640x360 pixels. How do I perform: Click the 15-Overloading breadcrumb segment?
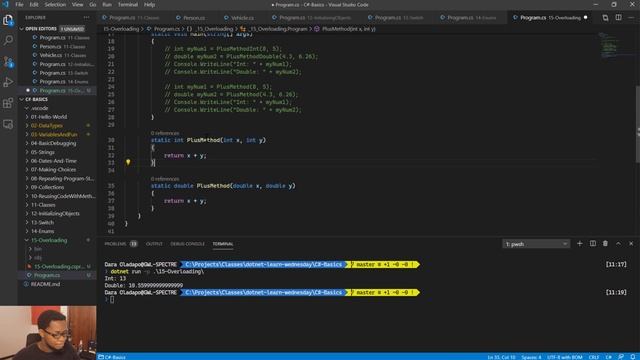121,29
